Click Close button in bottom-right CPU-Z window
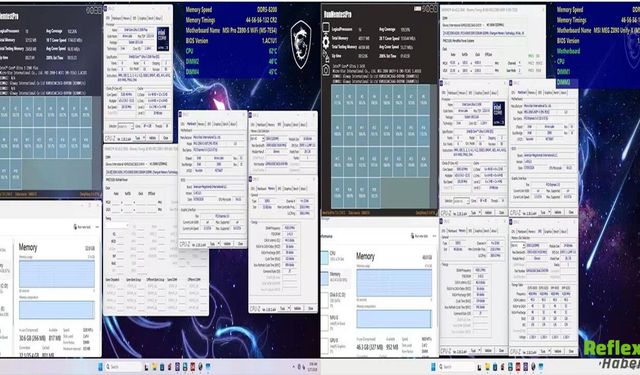This screenshot has height=375, width=640. (x=571, y=351)
